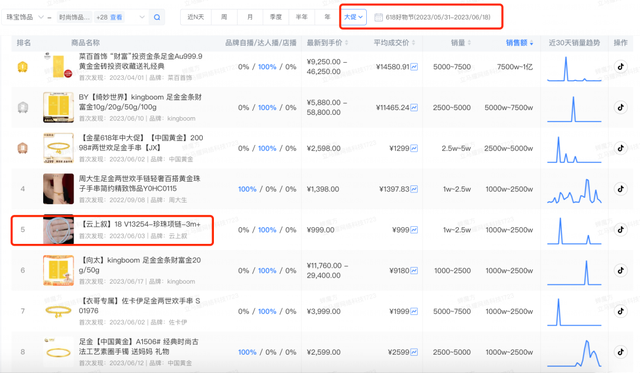The image size is (640, 373).
Task: Click the blue search magnifier button
Action: (157, 17)
